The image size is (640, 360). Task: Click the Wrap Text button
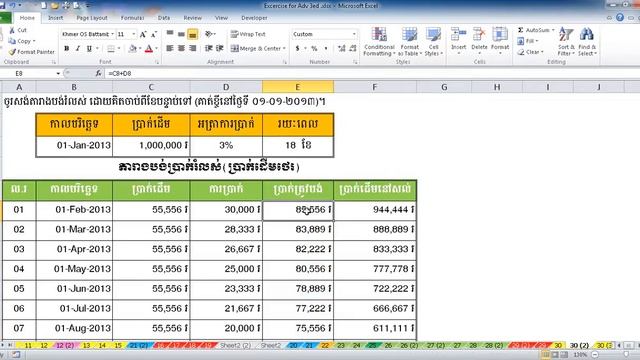[248, 34]
